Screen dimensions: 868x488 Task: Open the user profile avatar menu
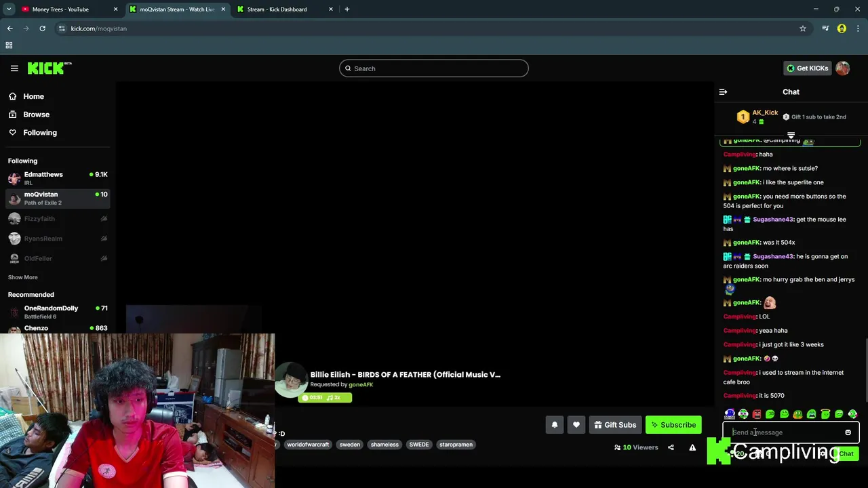(842, 68)
